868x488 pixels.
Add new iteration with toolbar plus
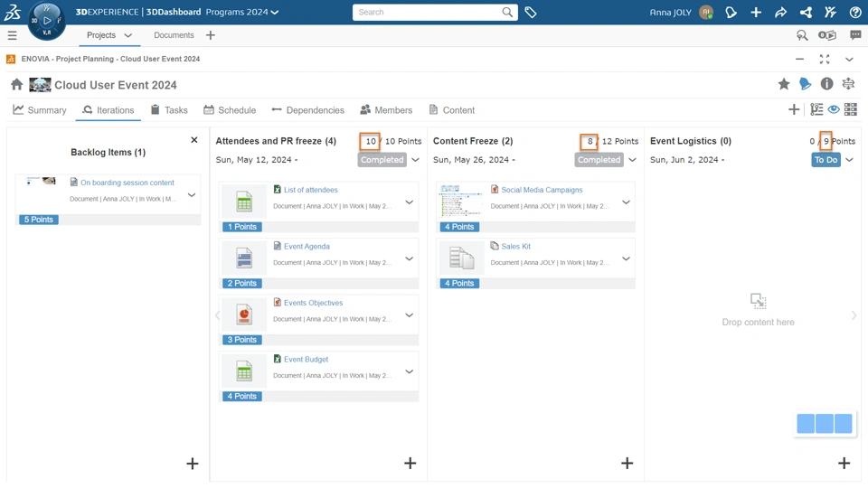point(794,109)
